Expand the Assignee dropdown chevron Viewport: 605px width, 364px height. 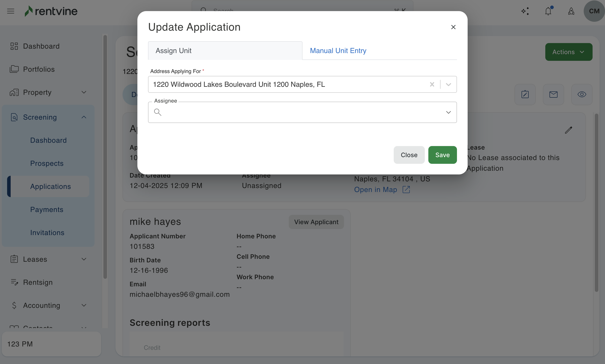click(x=448, y=112)
